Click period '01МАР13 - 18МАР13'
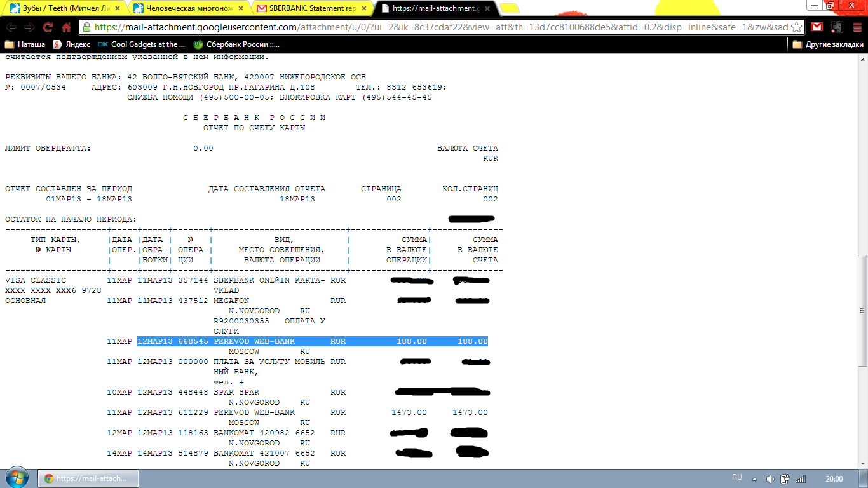The image size is (868, 488). (89, 199)
